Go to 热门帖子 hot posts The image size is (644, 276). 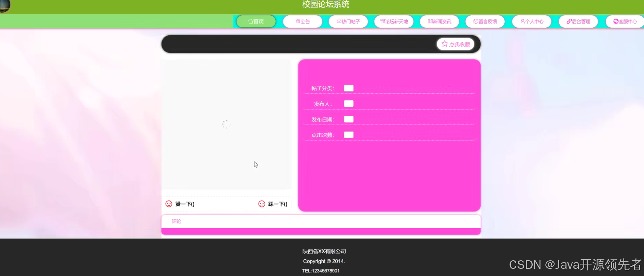click(348, 21)
